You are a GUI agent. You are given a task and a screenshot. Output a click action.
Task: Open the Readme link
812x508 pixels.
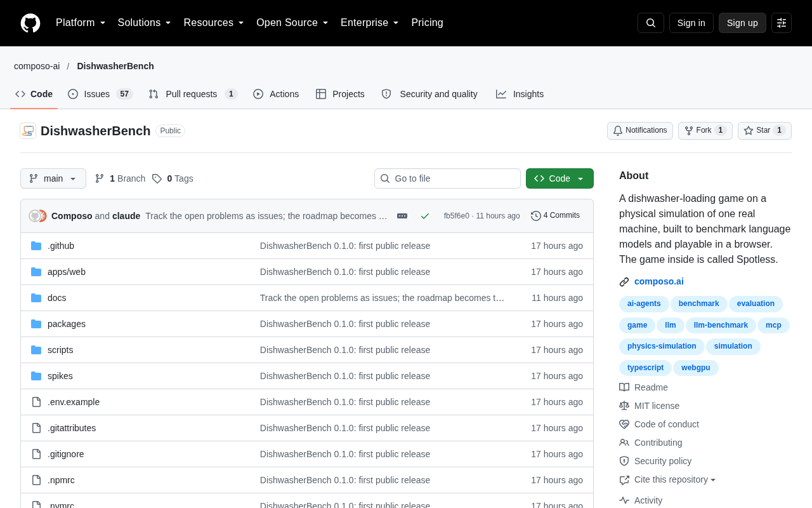click(x=651, y=387)
